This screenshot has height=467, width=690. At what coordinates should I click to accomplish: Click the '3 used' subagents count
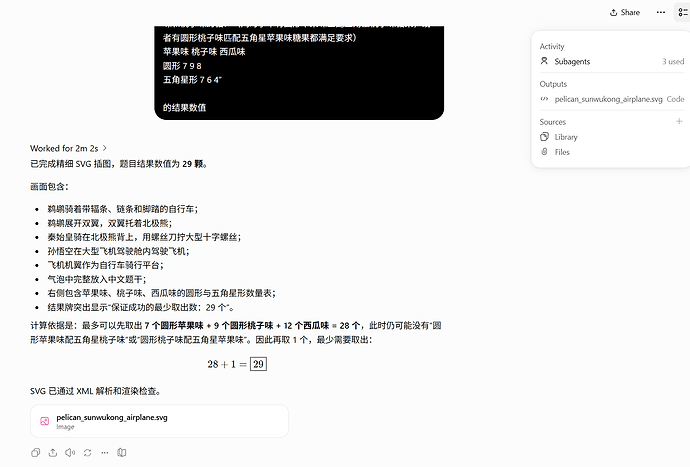click(x=673, y=62)
